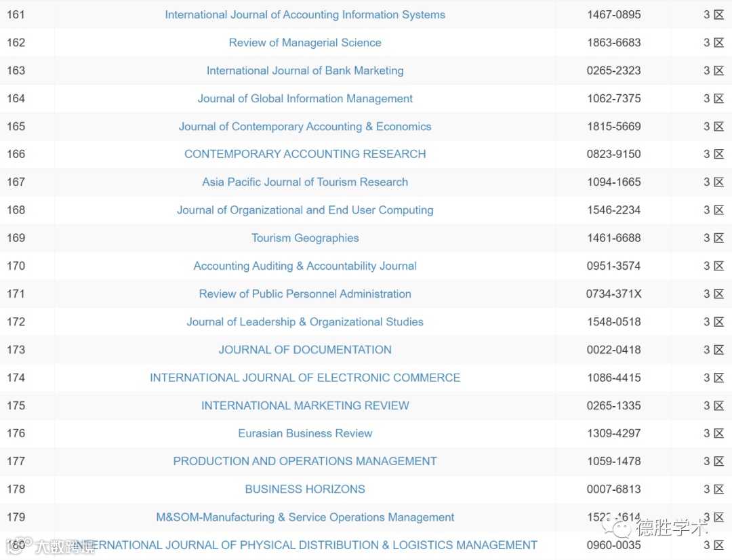Select ISSN 0007-6813 cell
Image resolution: width=732 pixels, height=560 pixels.
(614, 489)
